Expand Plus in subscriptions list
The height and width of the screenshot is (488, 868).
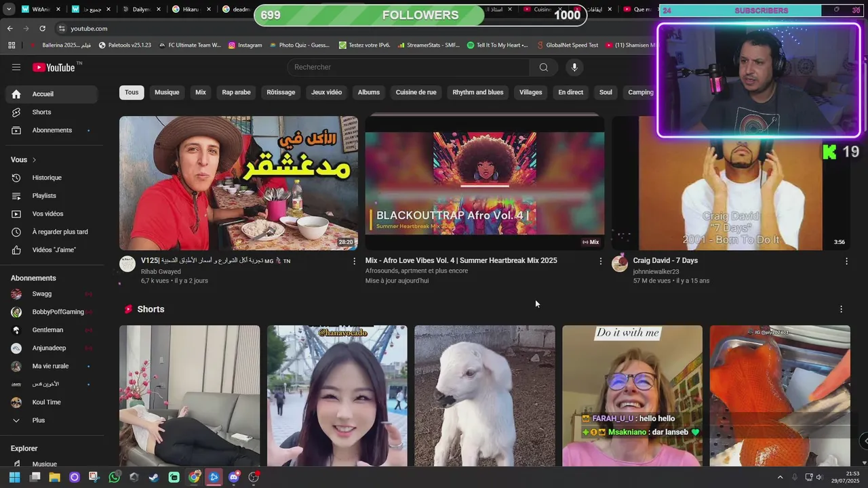(52, 420)
